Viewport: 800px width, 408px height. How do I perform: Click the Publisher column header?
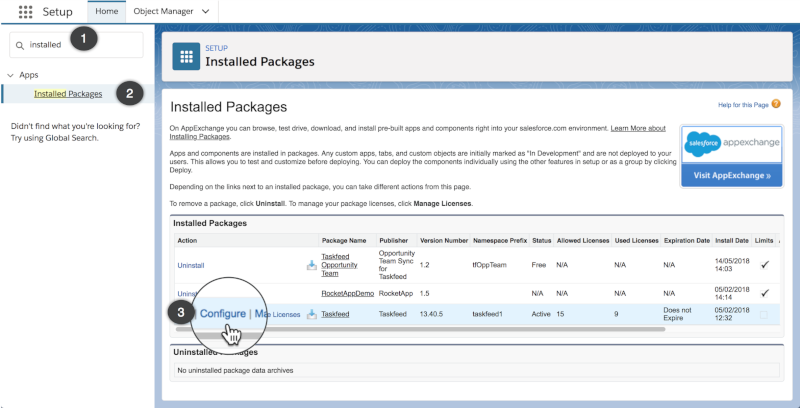(393, 240)
